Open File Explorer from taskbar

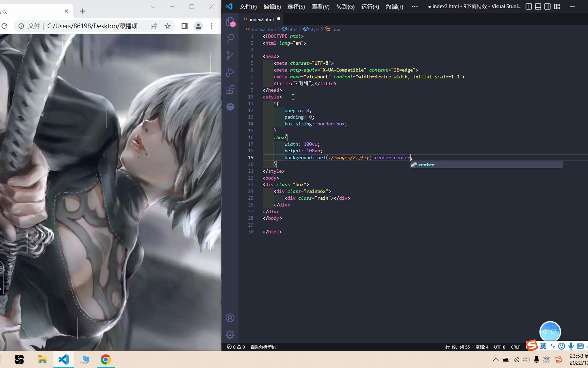pyautogui.click(x=42, y=359)
